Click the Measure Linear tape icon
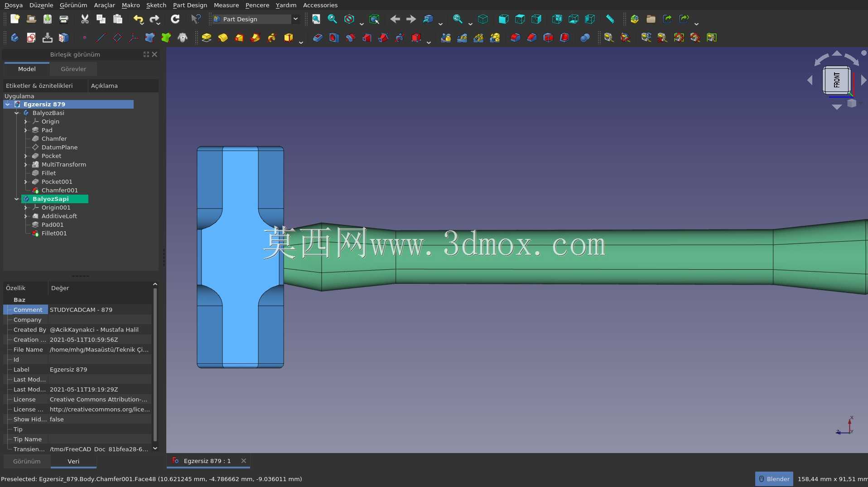Viewport: 868px width, 487px height. point(609,38)
